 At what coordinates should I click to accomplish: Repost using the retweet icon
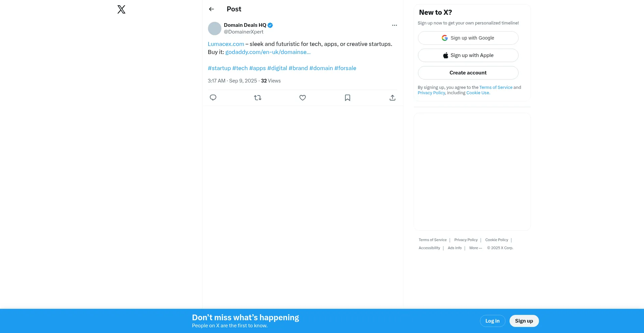coord(258,98)
